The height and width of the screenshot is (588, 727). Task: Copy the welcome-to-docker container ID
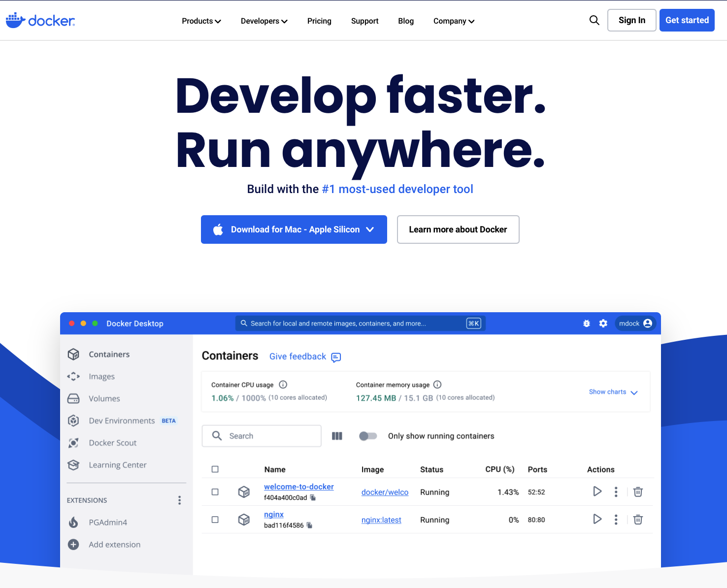313,498
